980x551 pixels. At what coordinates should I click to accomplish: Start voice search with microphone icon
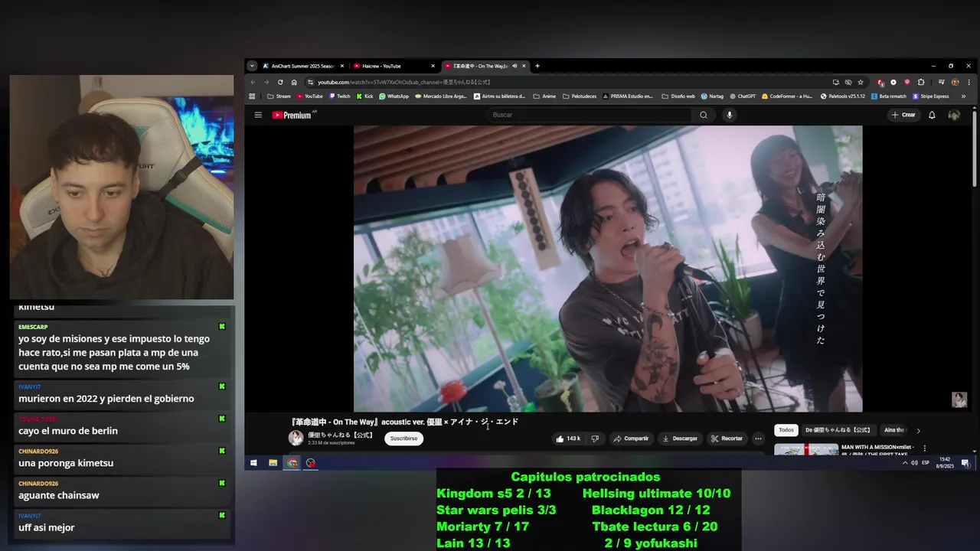729,115
